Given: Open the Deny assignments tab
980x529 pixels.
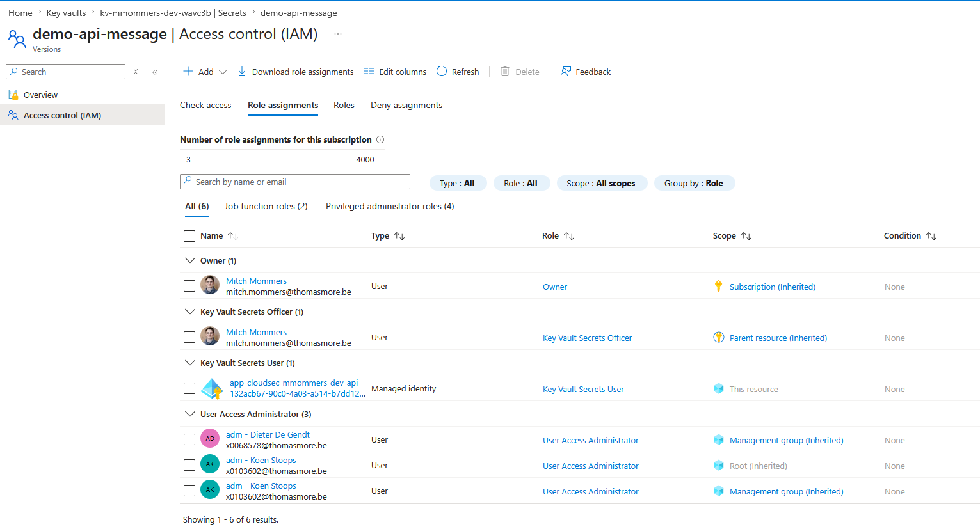Looking at the screenshot, I should pos(406,105).
